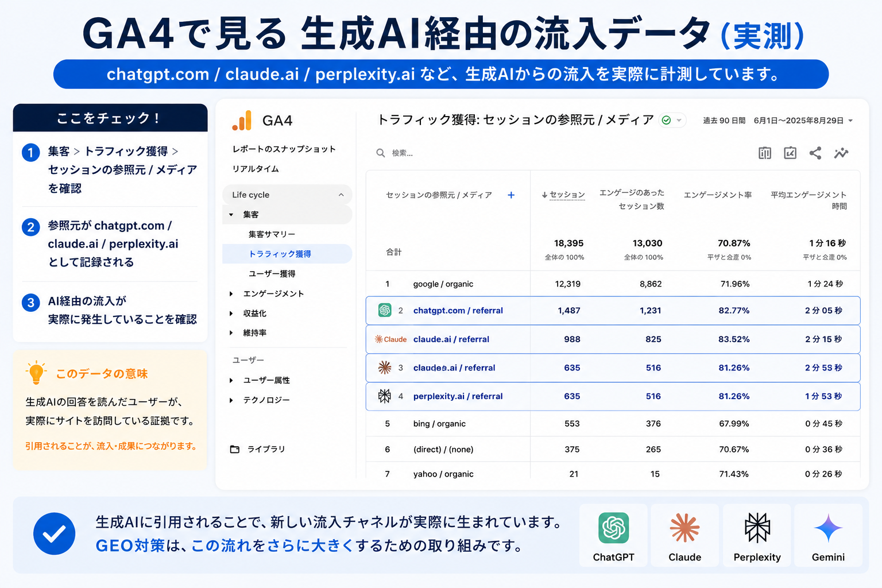Click the セッションの参照元 / メディア dimension header
The height and width of the screenshot is (588, 882).
coord(439,195)
